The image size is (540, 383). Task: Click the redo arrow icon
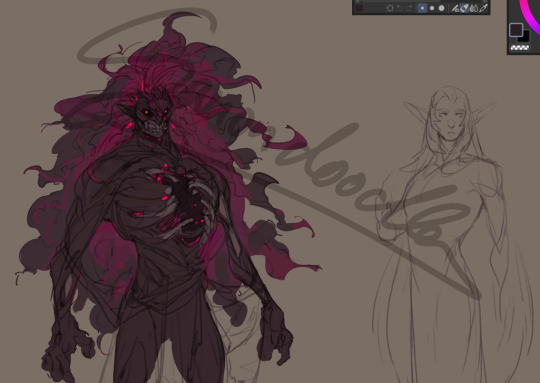409,8
